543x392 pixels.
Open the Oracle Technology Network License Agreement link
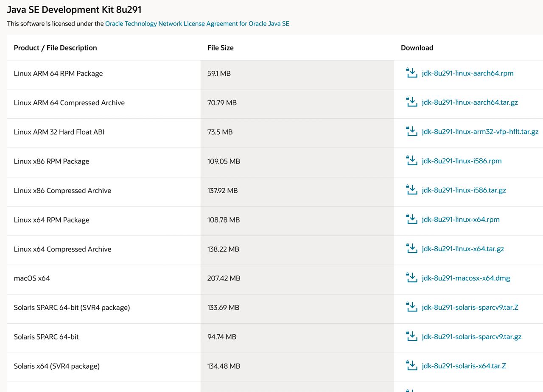click(x=197, y=24)
